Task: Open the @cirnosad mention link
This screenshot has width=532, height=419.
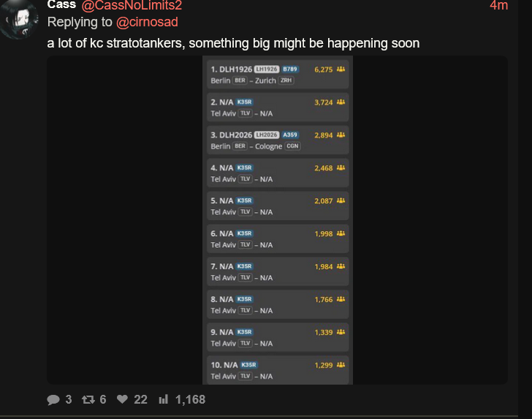Action: tap(147, 22)
